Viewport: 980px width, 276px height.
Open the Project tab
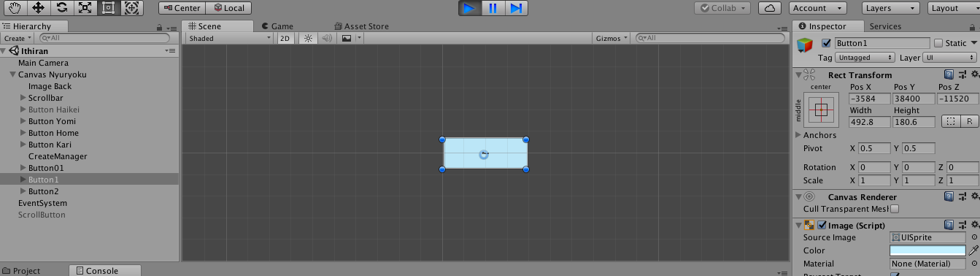[22, 271]
